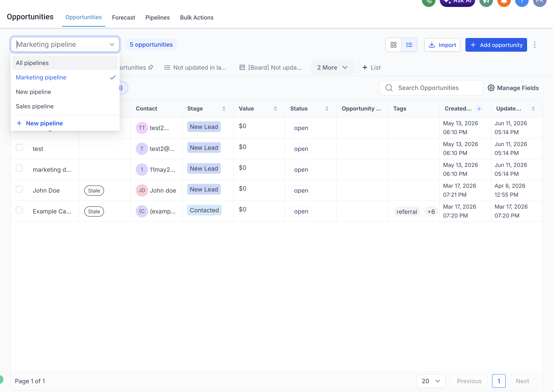Open the Opportunities tab
Screen dimensions: 553x392
[84, 17]
